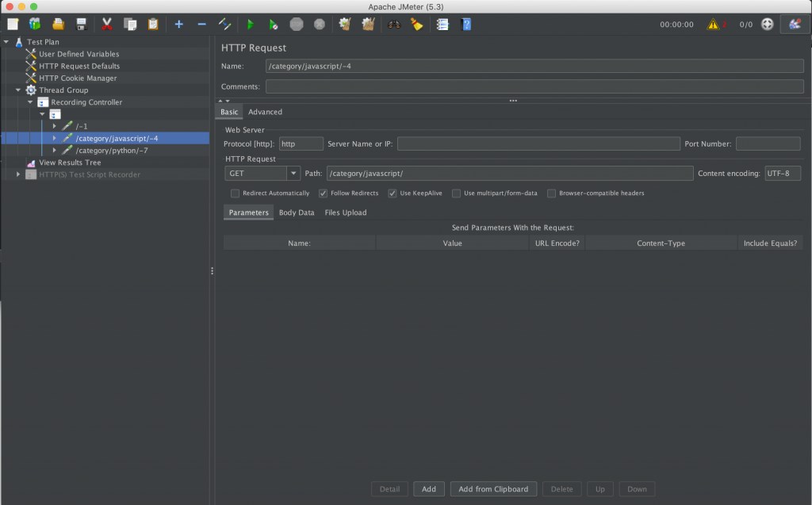The width and height of the screenshot is (812, 505).
Task: Click the Down button
Action: tap(637, 489)
